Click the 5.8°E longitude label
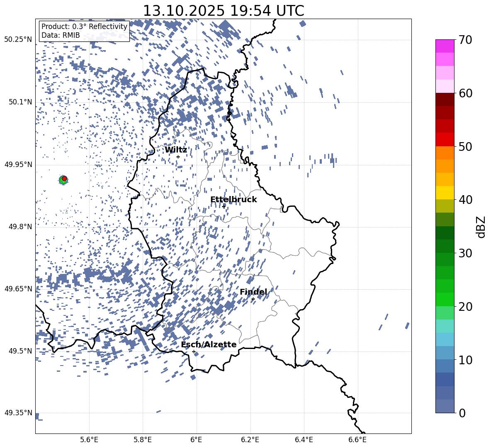Image resolution: width=491 pixels, height=448 pixels. (143, 440)
